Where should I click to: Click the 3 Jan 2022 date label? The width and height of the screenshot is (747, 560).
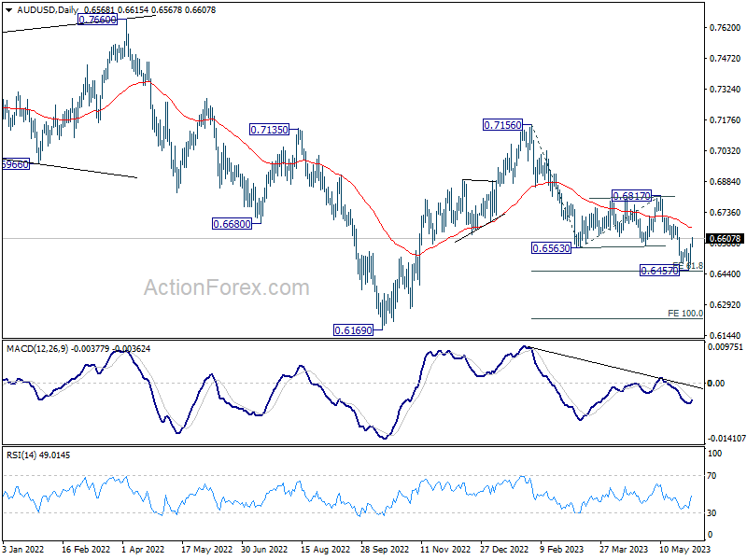(x=22, y=550)
